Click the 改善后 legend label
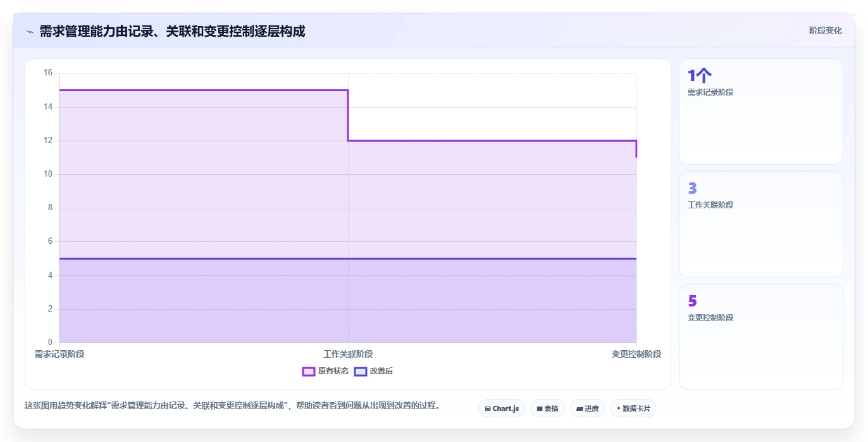This screenshot has height=442, width=868. [x=381, y=371]
